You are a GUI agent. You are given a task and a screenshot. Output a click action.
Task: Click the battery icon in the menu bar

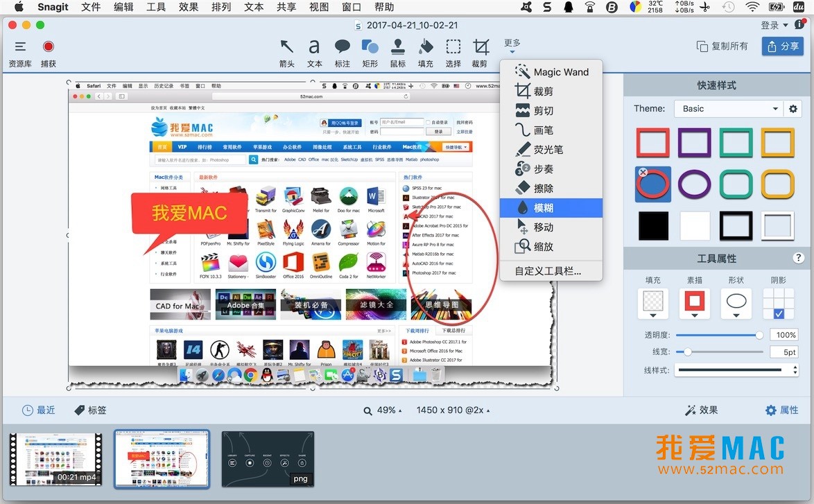click(776, 7)
